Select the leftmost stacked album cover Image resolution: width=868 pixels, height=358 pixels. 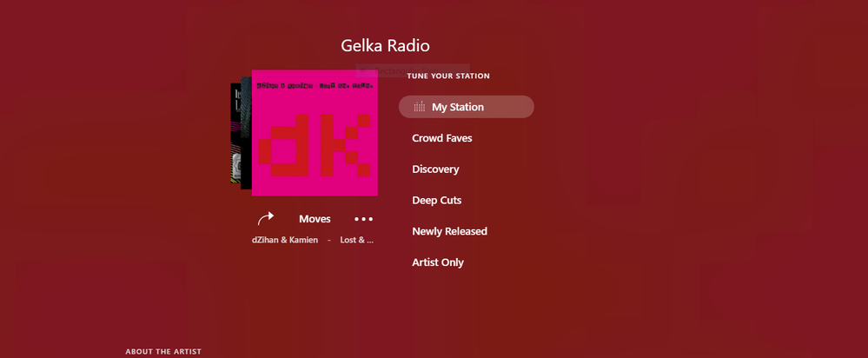coord(235,133)
